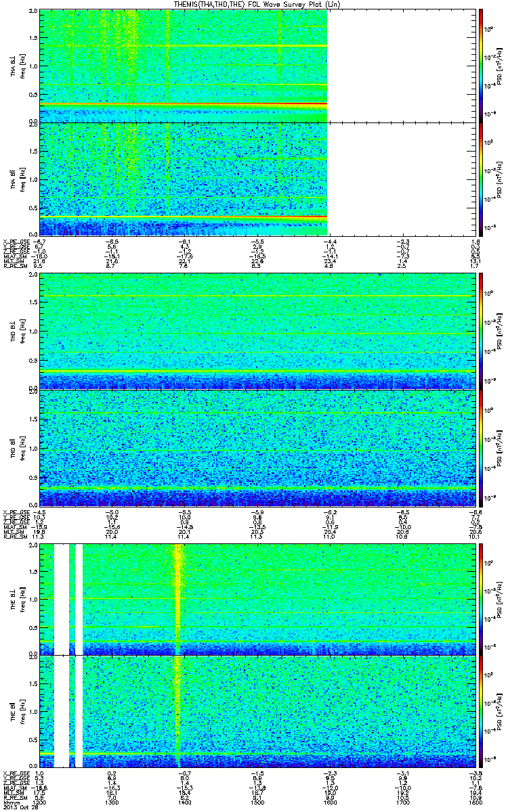Click the THA BII panel color bar
Screen dimensions: 508x812
pyautogui.click(x=482, y=179)
